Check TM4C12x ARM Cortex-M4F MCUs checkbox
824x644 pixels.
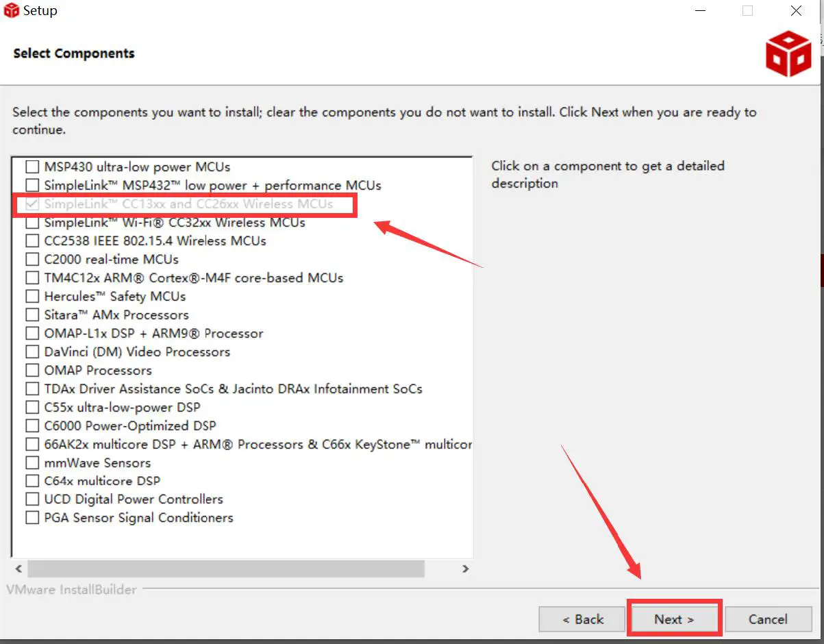[x=32, y=277]
